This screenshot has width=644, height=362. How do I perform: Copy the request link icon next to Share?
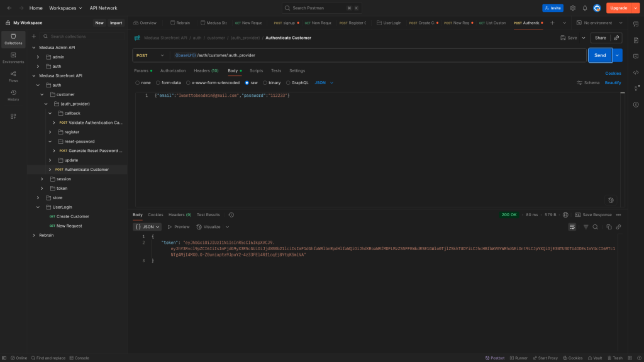(x=616, y=38)
